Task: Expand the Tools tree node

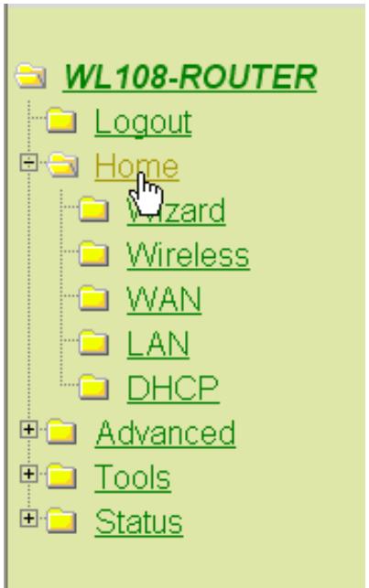Action: pos(29,474)
